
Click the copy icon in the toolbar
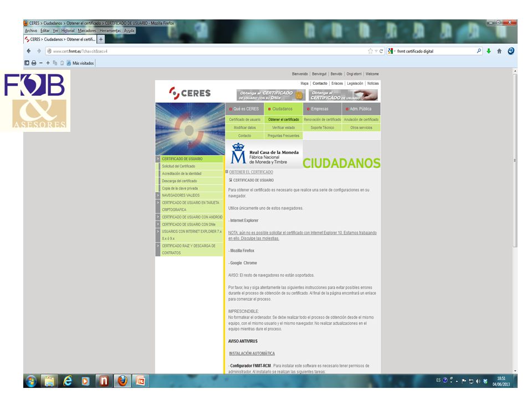(55, 63)
